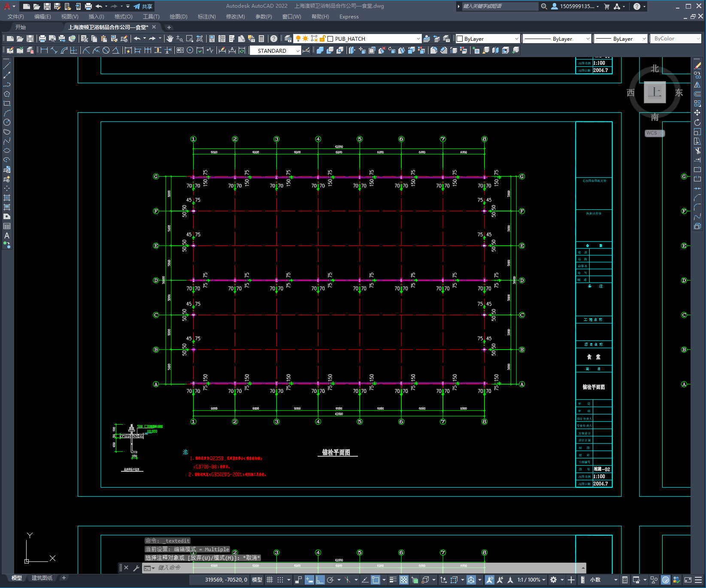Image resolution: width=706 pixels, height=588 pixels.
Task: Click the plot/print icon in the standard toolbar
Action: click(x=42, y=39)
